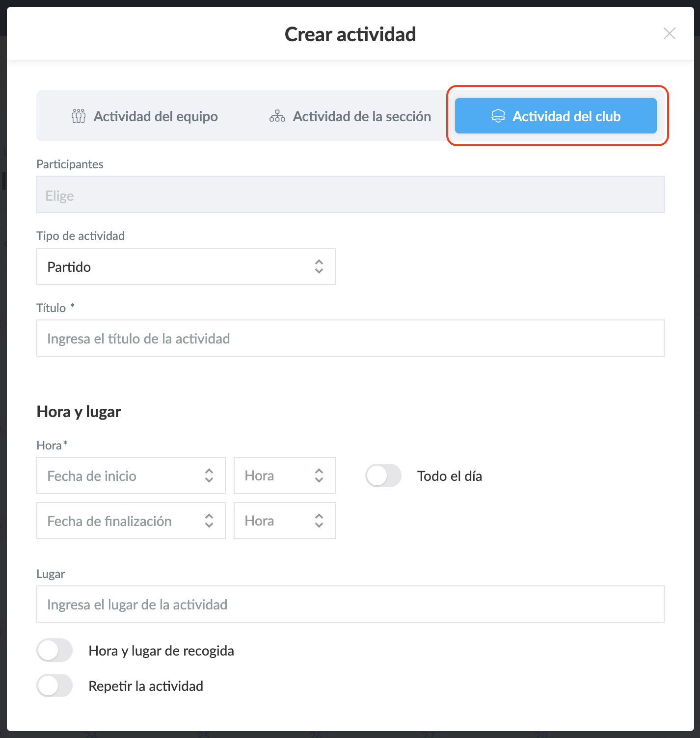Image resolution: width=700 pixels, height=738 pixels.
Task: Expand the Participantes Elige selector
Action: (350, 195)
